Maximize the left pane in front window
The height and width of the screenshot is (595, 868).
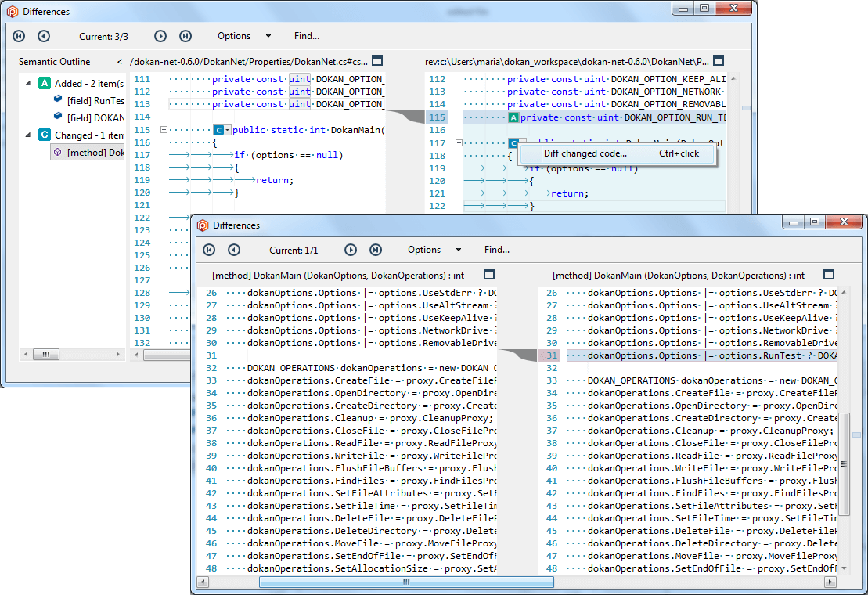[489, 274]
